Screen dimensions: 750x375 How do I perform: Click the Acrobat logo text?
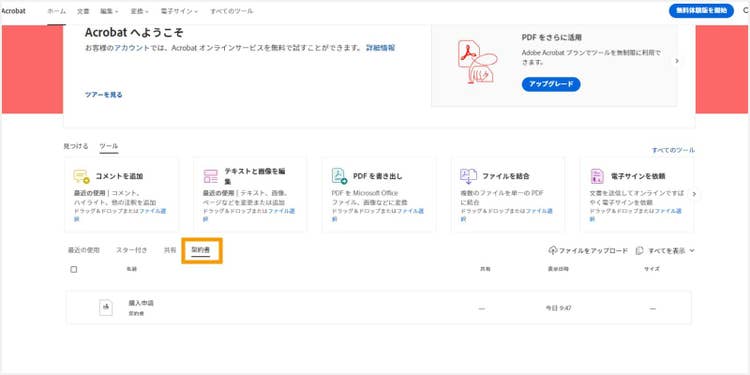click(13, 11)
